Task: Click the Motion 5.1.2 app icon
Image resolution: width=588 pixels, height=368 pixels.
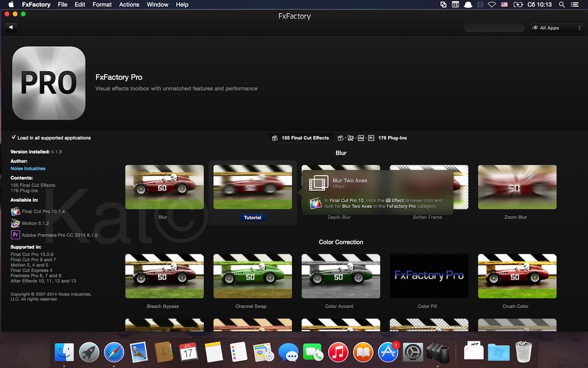Action: coord(15,223)
